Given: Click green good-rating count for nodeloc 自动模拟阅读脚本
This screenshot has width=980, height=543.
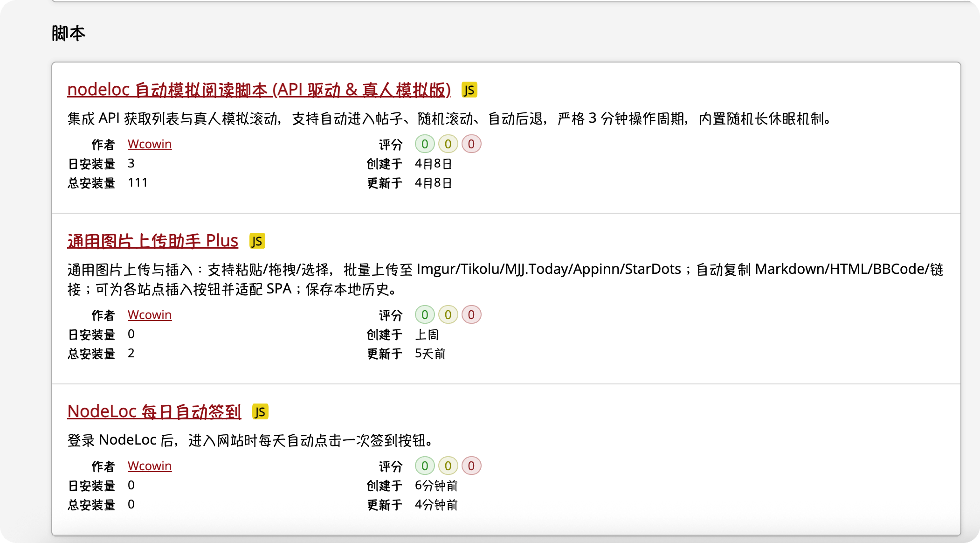Looking at the screenshot, I should click(x=425, y=144).
